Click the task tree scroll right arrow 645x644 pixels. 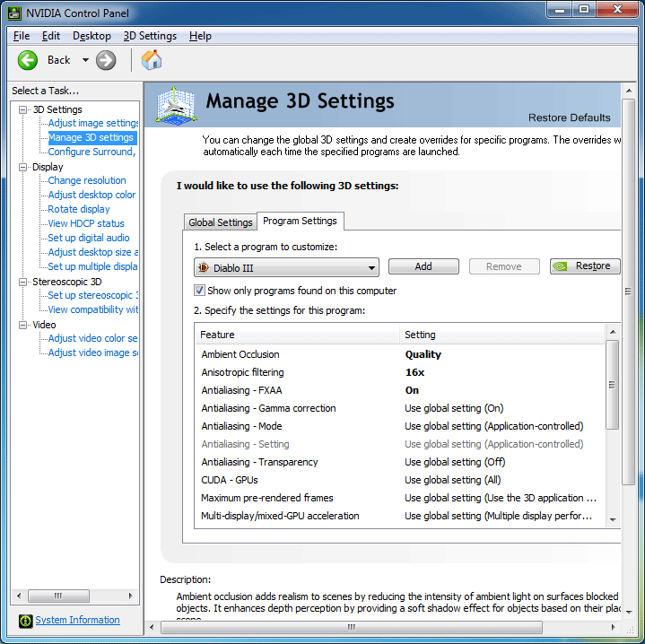(130, 596)
